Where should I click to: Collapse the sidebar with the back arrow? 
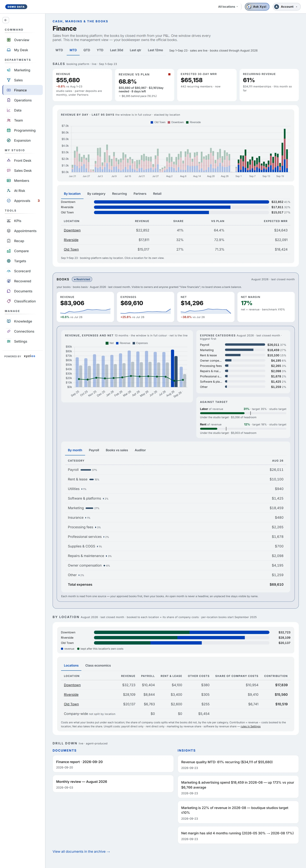tap(6, 20)
